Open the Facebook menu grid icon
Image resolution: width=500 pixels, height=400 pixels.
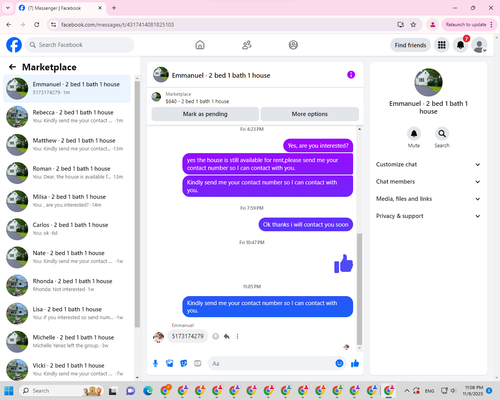(442, 45)
